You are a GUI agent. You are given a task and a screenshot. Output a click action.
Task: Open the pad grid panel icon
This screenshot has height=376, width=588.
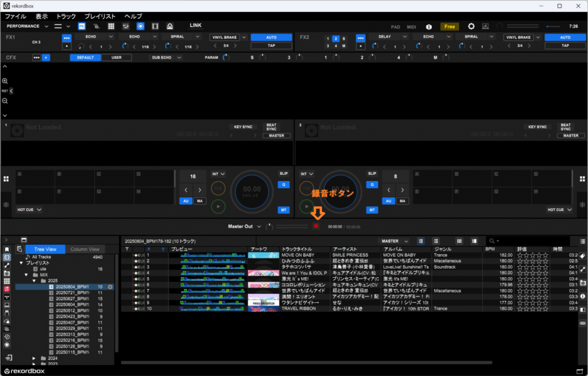click(x=111, y=26)
